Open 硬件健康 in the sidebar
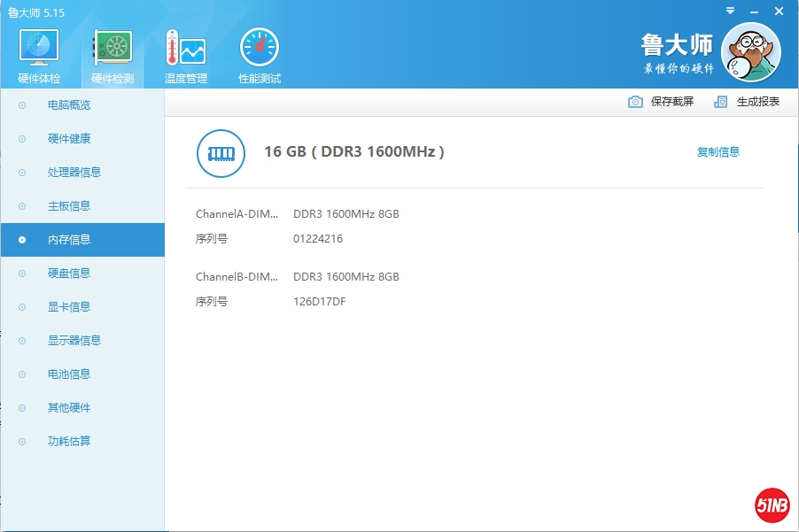Screen dimensions: 799x532 pyautogui.click(x=69, y=139)
